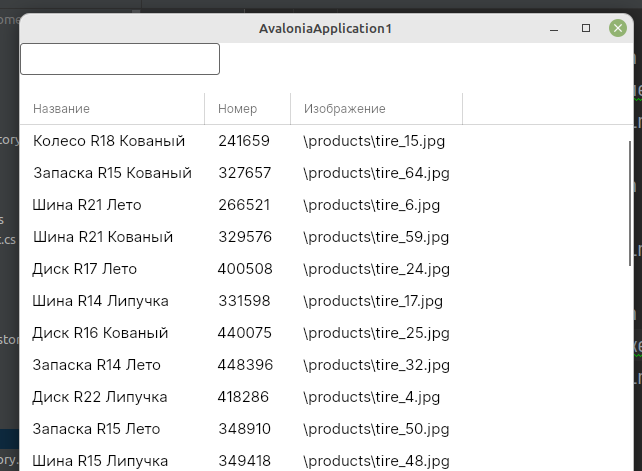Viewport: 642px width, 471px height.
Task: Select the Колесо R18 Кованый row
Action: (x=109, y=141)
